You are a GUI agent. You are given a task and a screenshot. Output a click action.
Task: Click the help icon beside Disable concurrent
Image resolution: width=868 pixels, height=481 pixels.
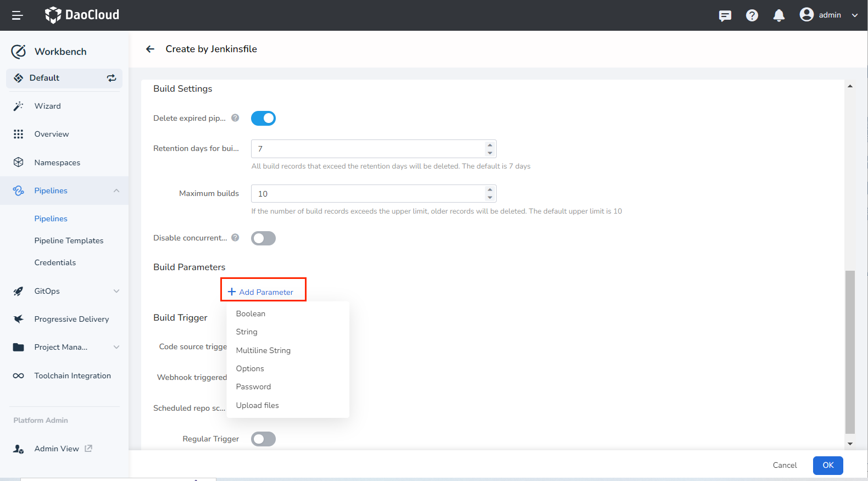(235, 238)
